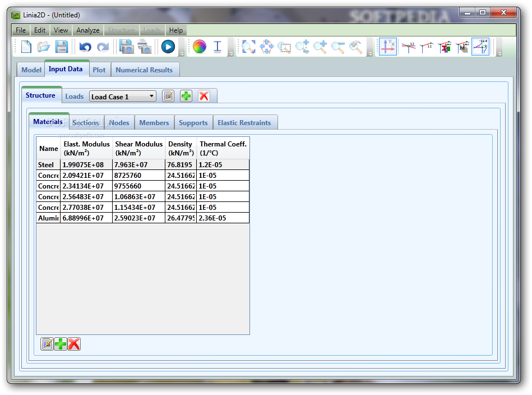Click the 7.963E+07 shear modulus cell
The height and width of the screenshot is (395, 532).
point(139,165)
